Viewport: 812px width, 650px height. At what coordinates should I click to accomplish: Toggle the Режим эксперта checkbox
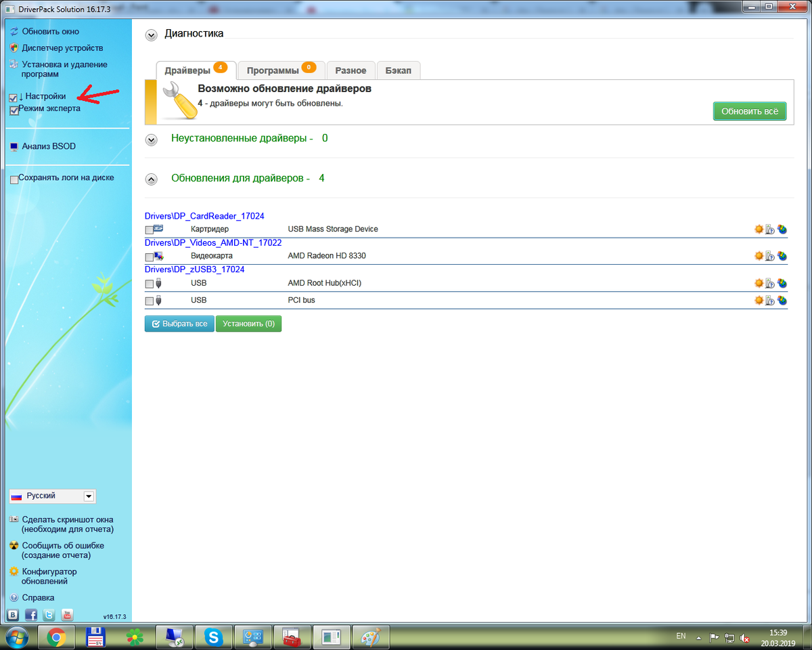(14, 110)
